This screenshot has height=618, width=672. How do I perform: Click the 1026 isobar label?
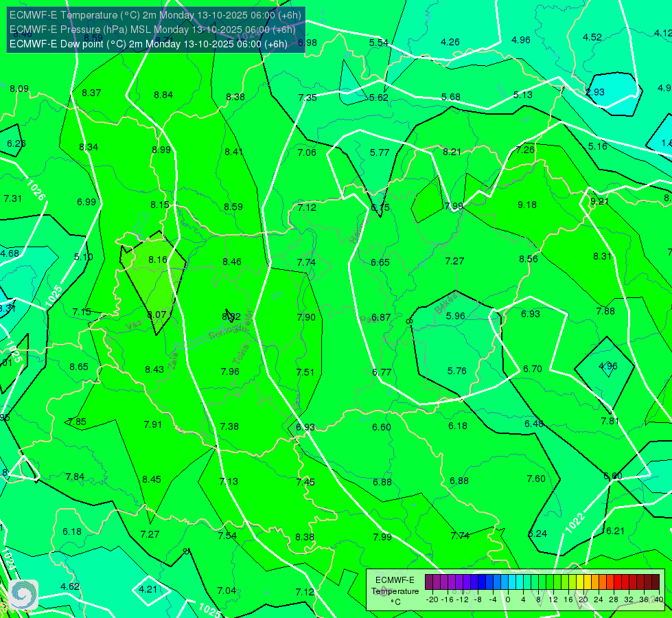click(x=36, y=190)
